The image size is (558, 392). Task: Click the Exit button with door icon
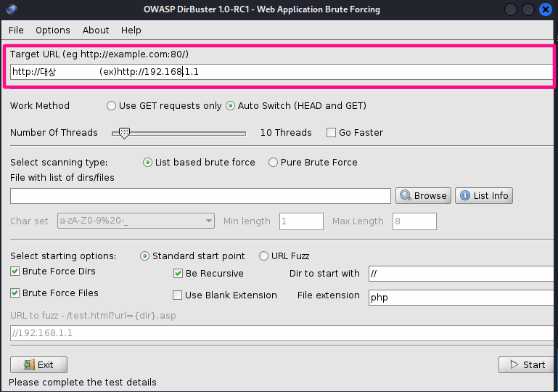click(38, 364)
